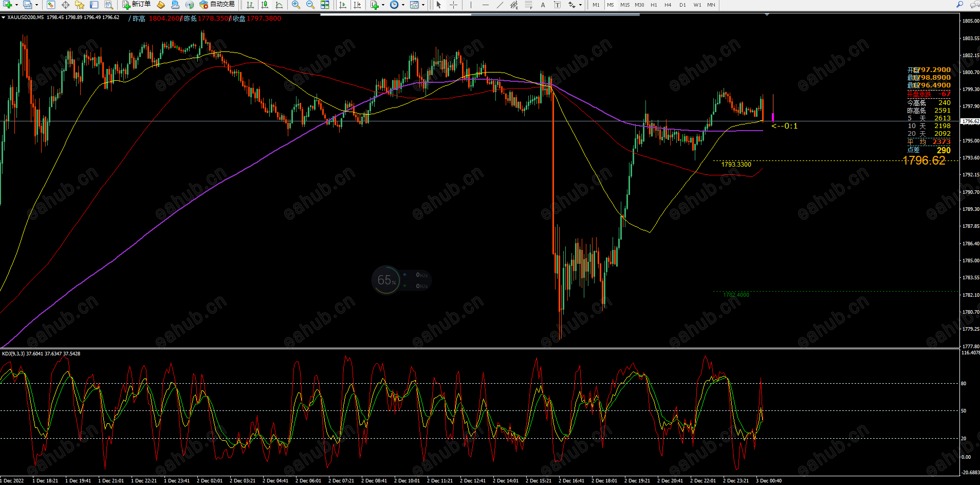Switch to the MN timeframe
Image resolution: width=980 pixels, height=485 pixels.
pos(711,5)
